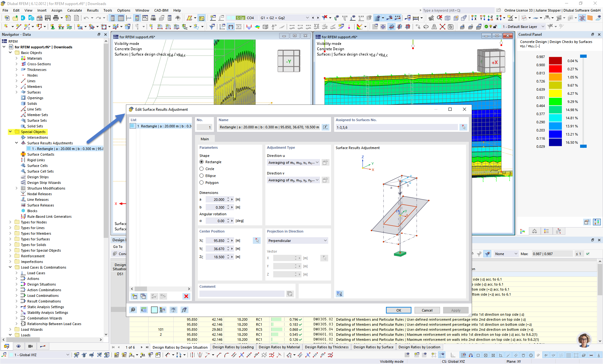Select the Circle shape option
Image resolution: width=603 pixels, height=364 pixels.
coord(202,169)
